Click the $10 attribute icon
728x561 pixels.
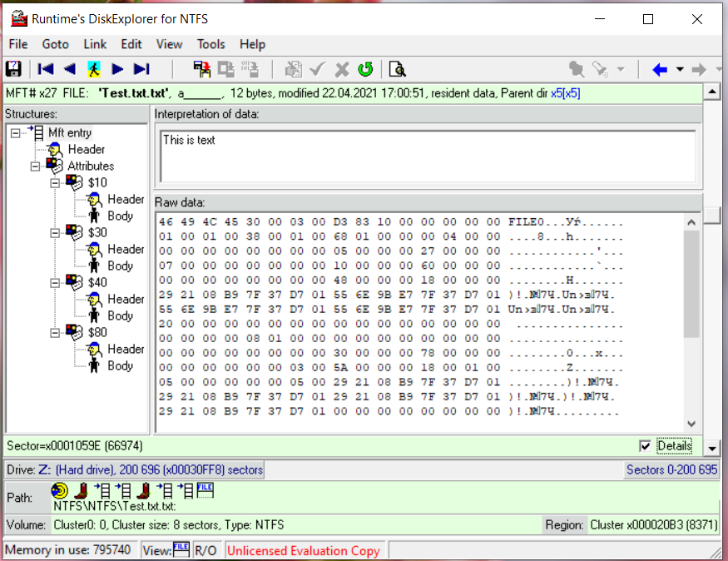[x=74, y=182]
